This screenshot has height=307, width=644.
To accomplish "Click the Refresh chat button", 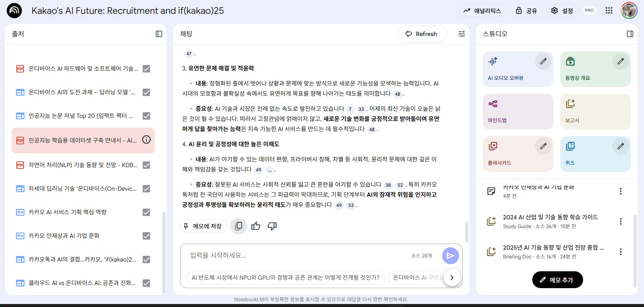I will [422, 34].
